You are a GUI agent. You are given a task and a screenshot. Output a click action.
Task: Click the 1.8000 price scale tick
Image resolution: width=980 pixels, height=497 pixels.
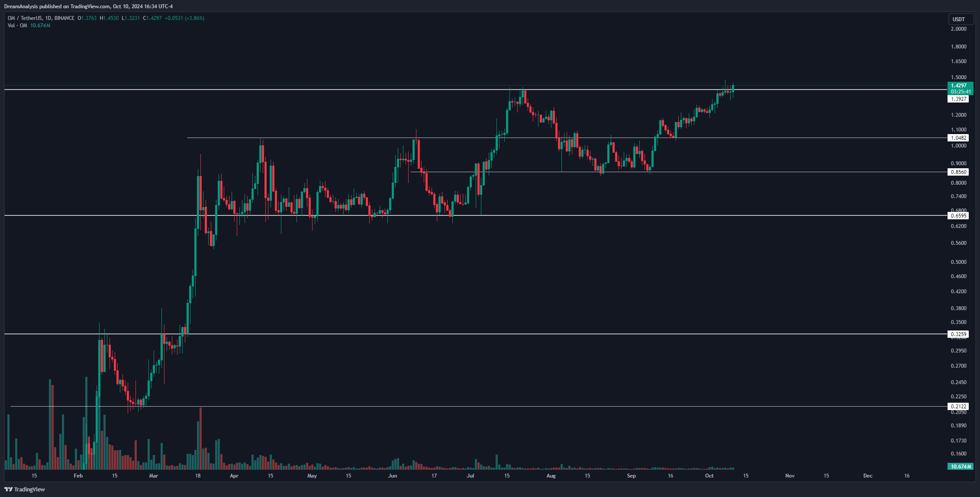click(x=958, y=47)
